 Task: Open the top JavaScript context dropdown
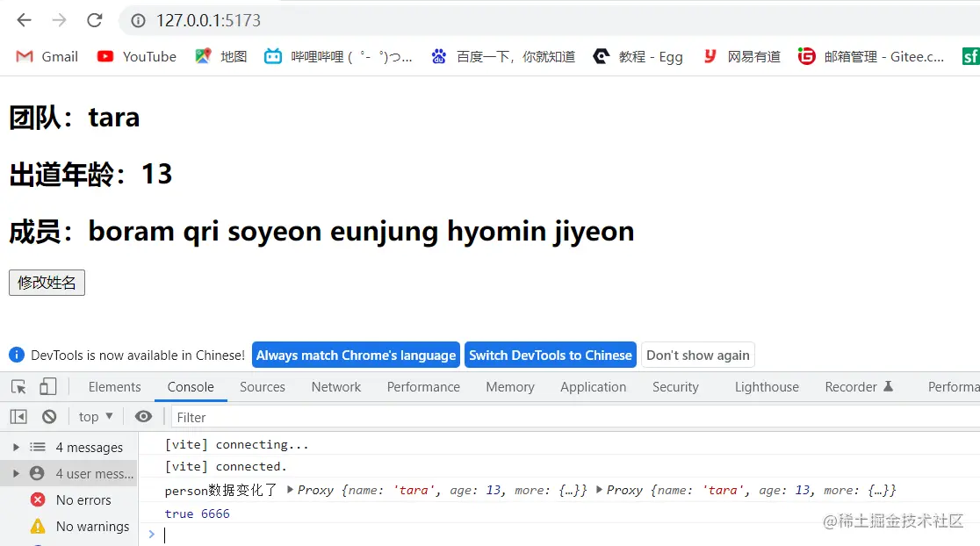[x=96, y=417]
